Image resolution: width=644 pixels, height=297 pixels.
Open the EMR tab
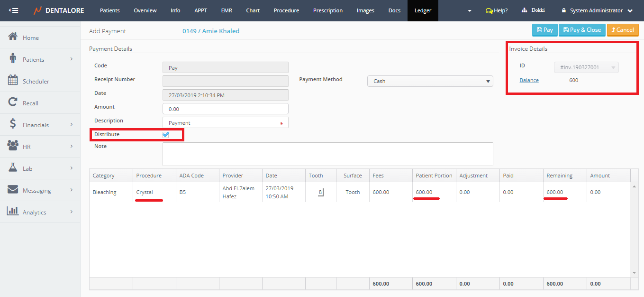[227, 10]
